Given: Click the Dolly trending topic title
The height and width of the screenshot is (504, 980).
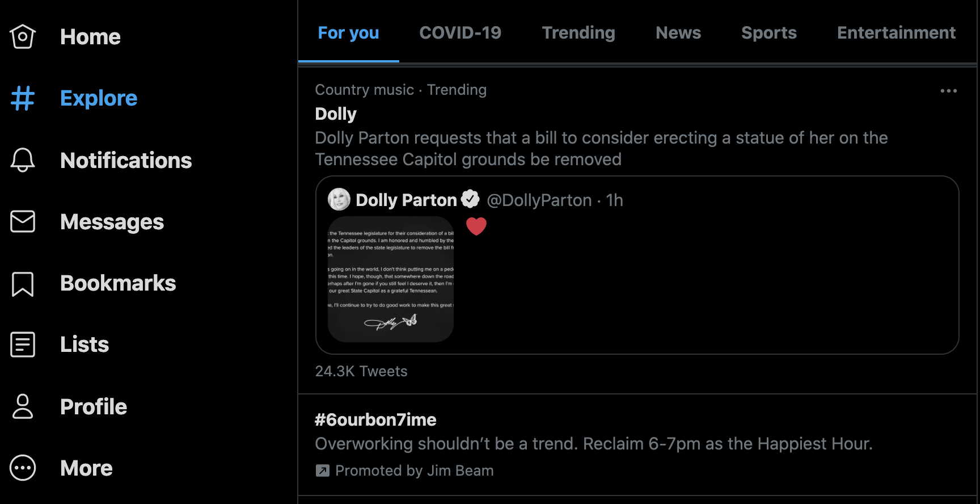Looking at the screenshot, I should (x=336, y=114).
